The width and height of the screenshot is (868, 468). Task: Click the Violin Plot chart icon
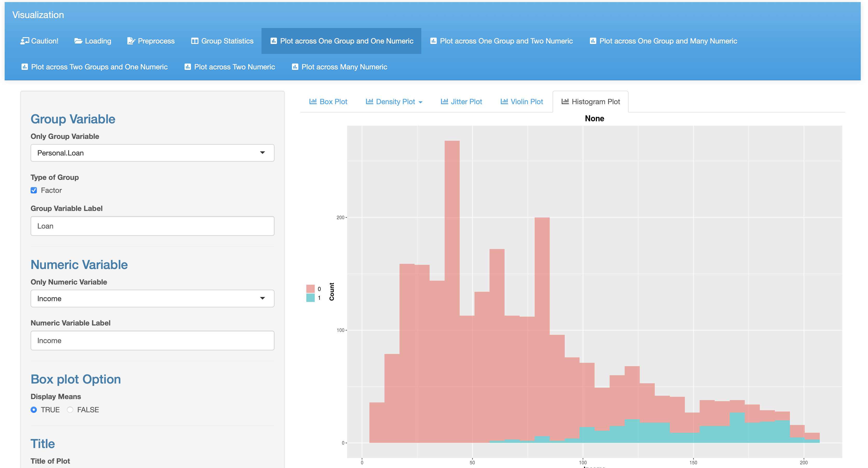coord(504,101)
